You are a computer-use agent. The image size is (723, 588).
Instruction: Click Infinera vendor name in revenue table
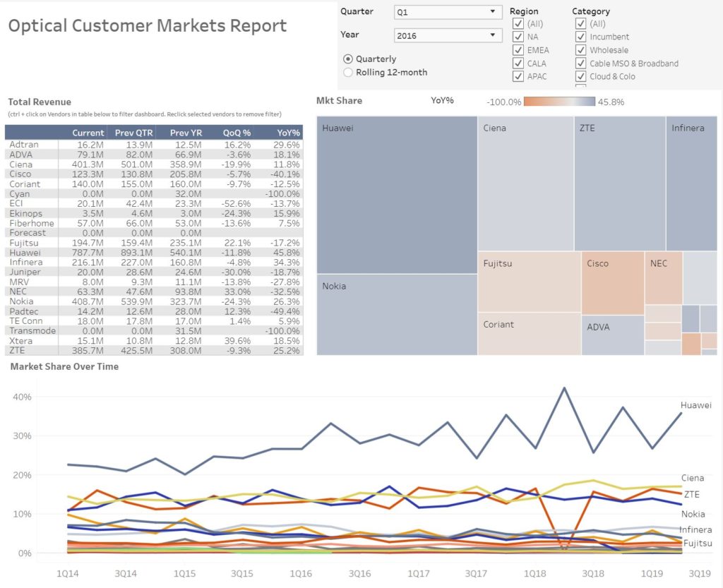[x=26, y=262]
